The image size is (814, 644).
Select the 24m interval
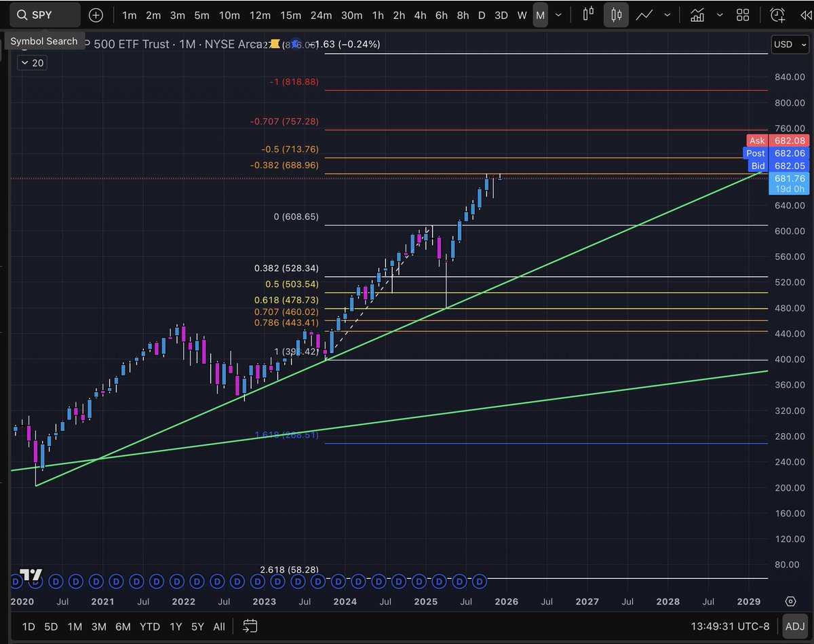[x=321, y=15]
